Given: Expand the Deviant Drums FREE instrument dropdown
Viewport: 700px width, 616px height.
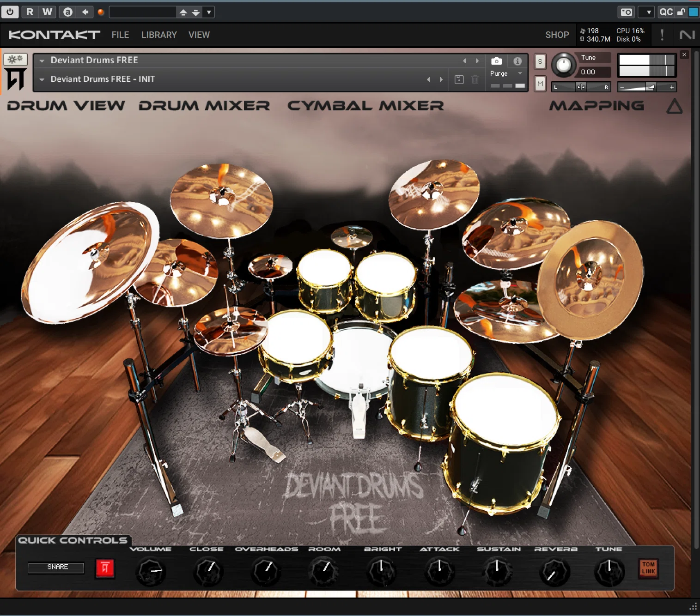Looking at the screenshot, I should click(42, 60).
